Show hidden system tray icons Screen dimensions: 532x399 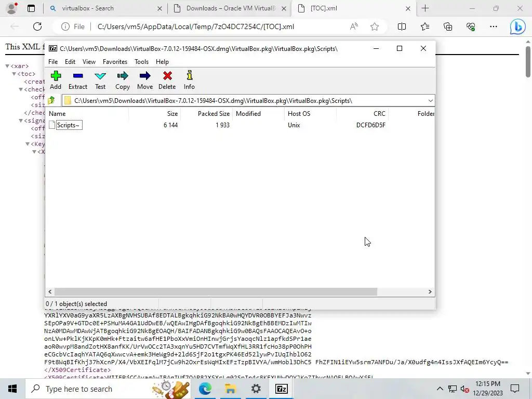click(x=440, y=389)
